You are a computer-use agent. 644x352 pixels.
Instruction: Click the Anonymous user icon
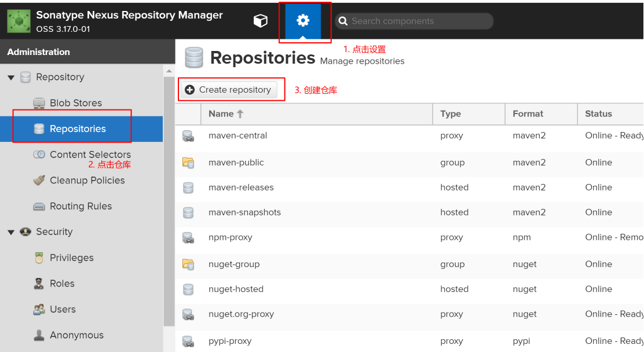(39, 335)
